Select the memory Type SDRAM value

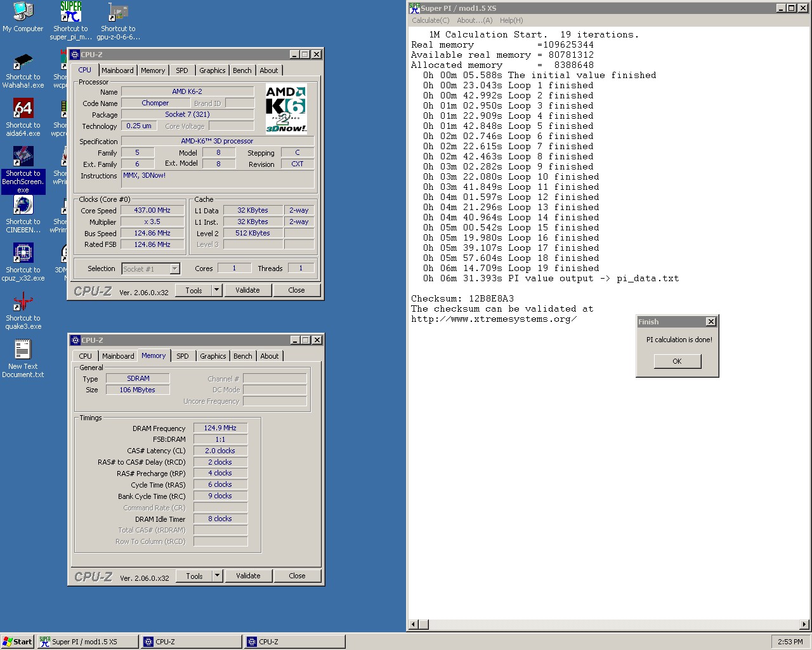pyautogui.click(x=138, y=378)
